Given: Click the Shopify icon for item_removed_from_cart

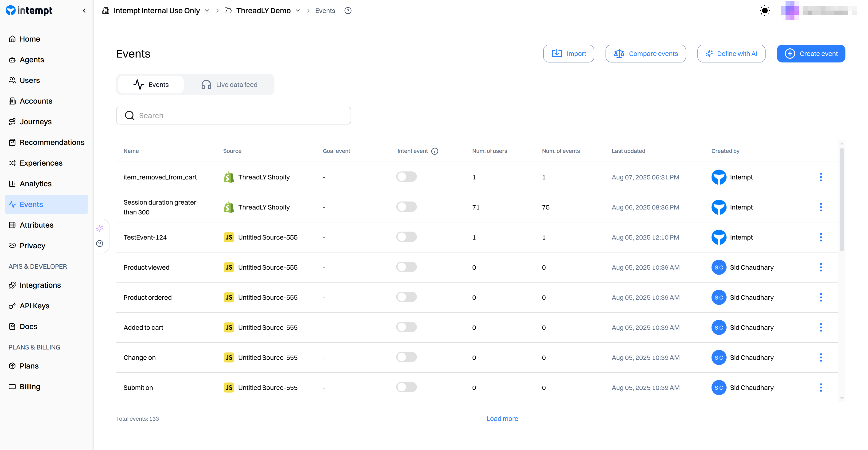Looking at the screenshot, I should (x=229, y=177).
